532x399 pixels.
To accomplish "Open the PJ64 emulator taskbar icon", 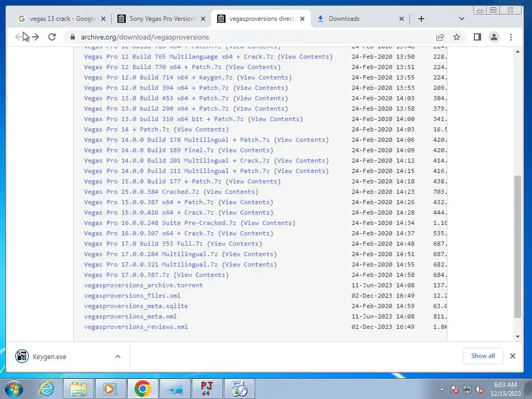I will click(x=207, y=389).
